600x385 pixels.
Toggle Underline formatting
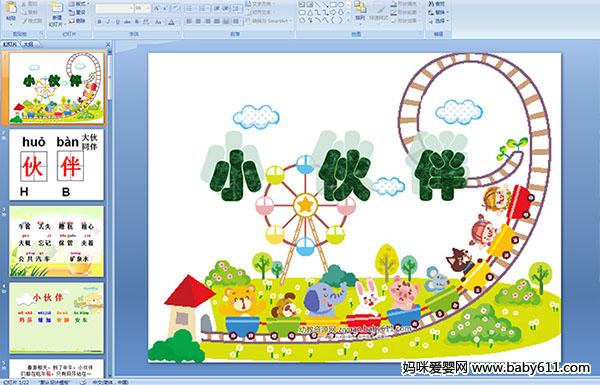(x=117, y=22)
